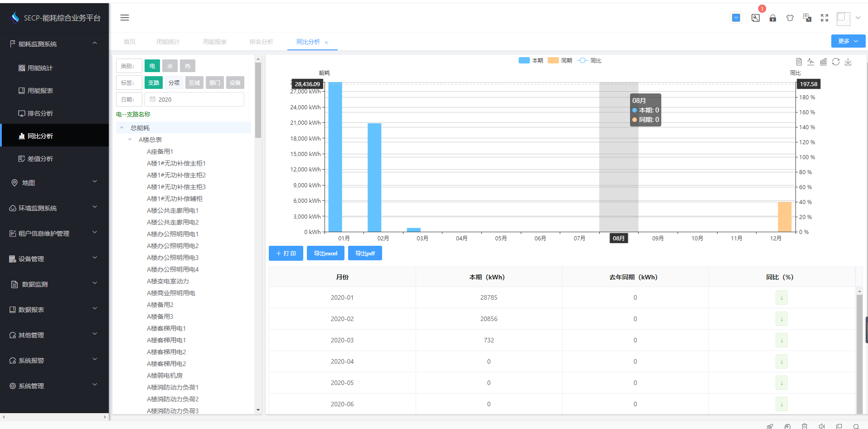
Task: Open 差值分析 in the sidebar
Action: tap(40, 159)
